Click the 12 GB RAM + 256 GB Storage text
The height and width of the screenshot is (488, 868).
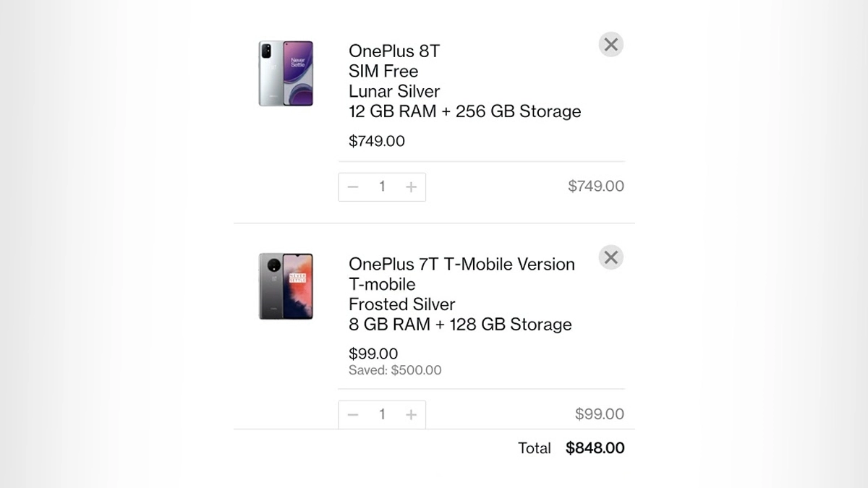pos(464,111)
